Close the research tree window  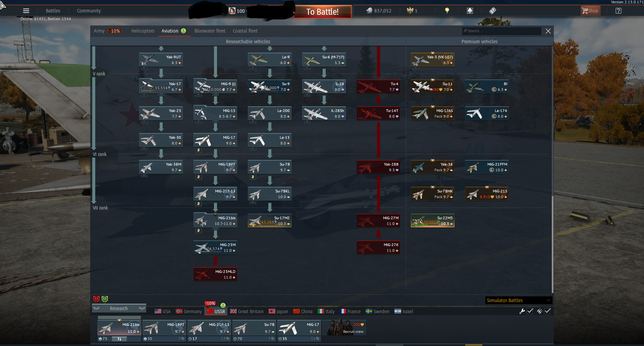tap(548, 31)
